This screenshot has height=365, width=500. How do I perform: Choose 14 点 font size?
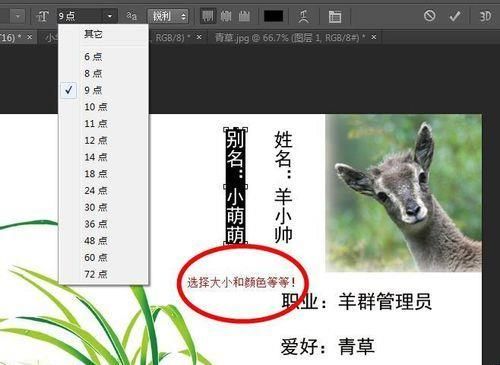[103, 157]
